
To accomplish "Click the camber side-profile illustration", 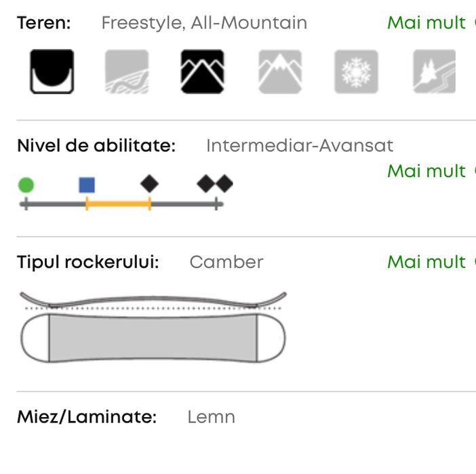I will click(x=153, y=300).
